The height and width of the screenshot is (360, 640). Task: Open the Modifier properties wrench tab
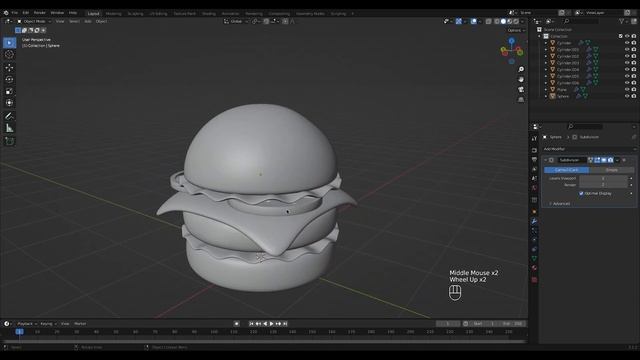coord(534,221)
